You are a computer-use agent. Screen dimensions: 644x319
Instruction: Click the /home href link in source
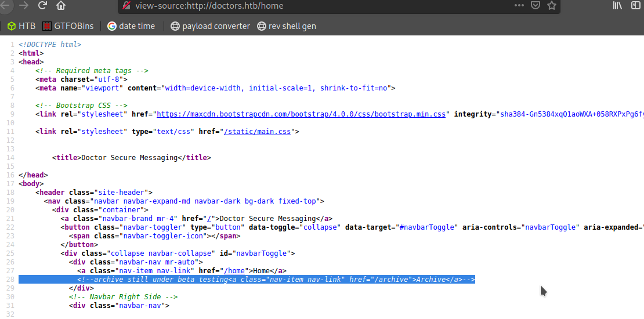click(234, 271)
